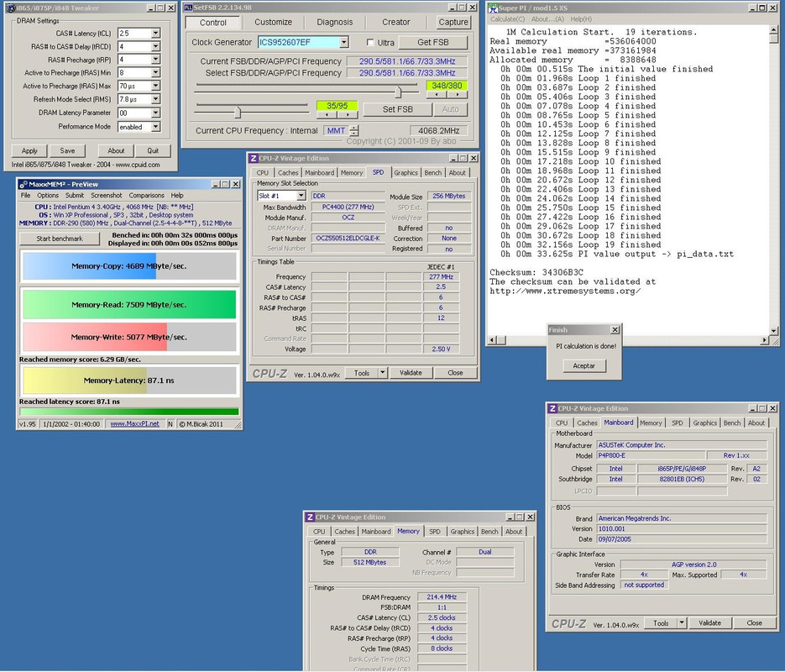
Task: Click left arrow under 35/95 value
Action: click(x=327, y=115)
